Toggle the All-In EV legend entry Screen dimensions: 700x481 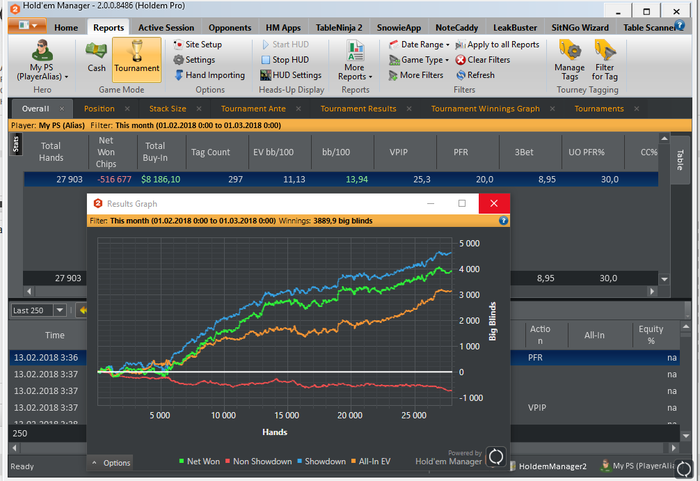[x=371, y=461]
